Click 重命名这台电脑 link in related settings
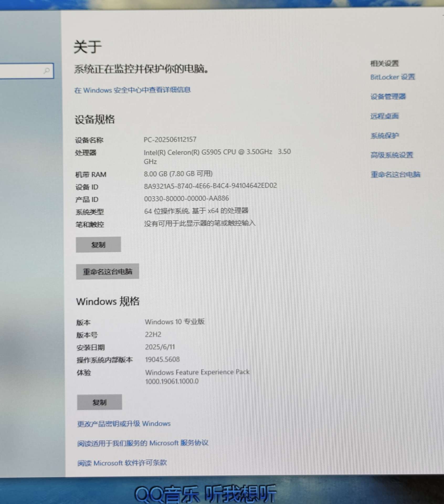The image size is (444, 504). click(395, 174)
